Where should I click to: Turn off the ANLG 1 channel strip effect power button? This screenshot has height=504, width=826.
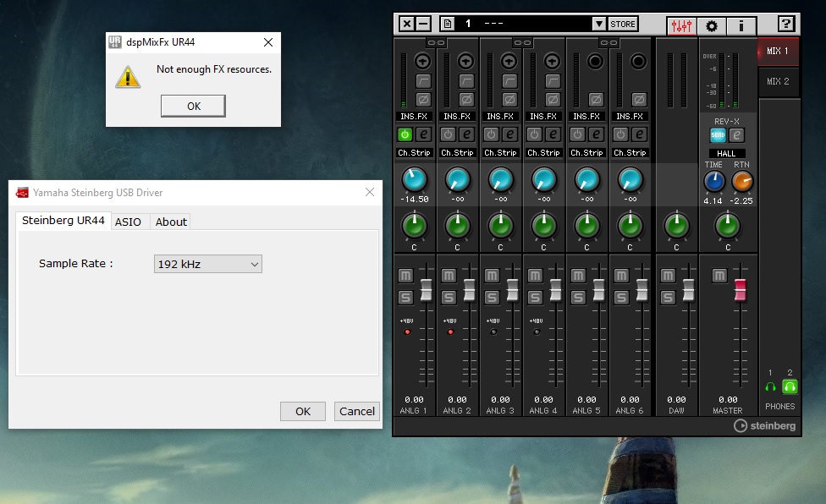click(x=405, y=134)
